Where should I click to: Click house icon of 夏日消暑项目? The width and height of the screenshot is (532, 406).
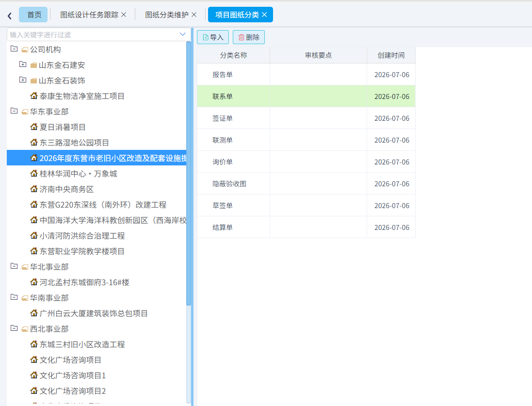pyautogui.click(x=34, y=127)
